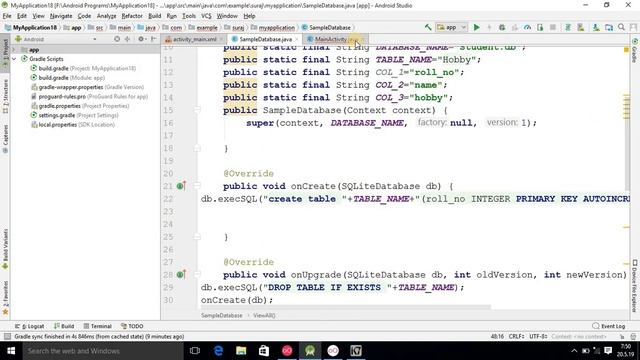
Task: Click the override gutter icon beside onCreate
Action: coord(181,186)
